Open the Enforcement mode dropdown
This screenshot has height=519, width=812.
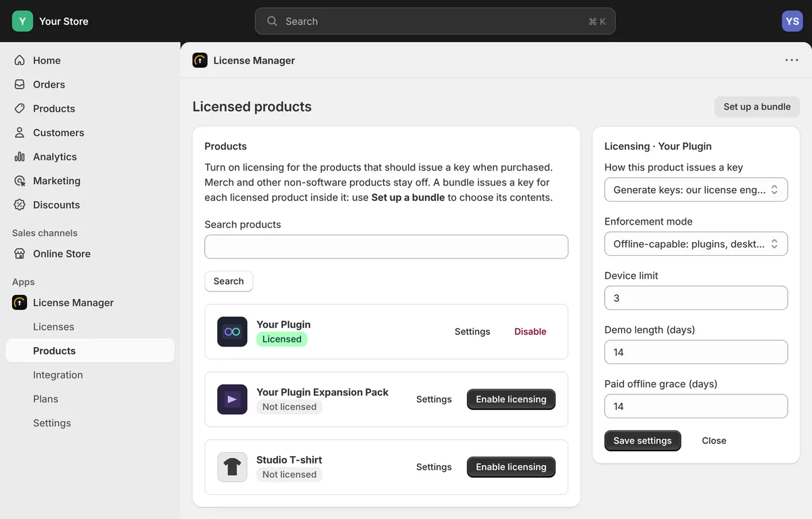click(x=696, y=244)
